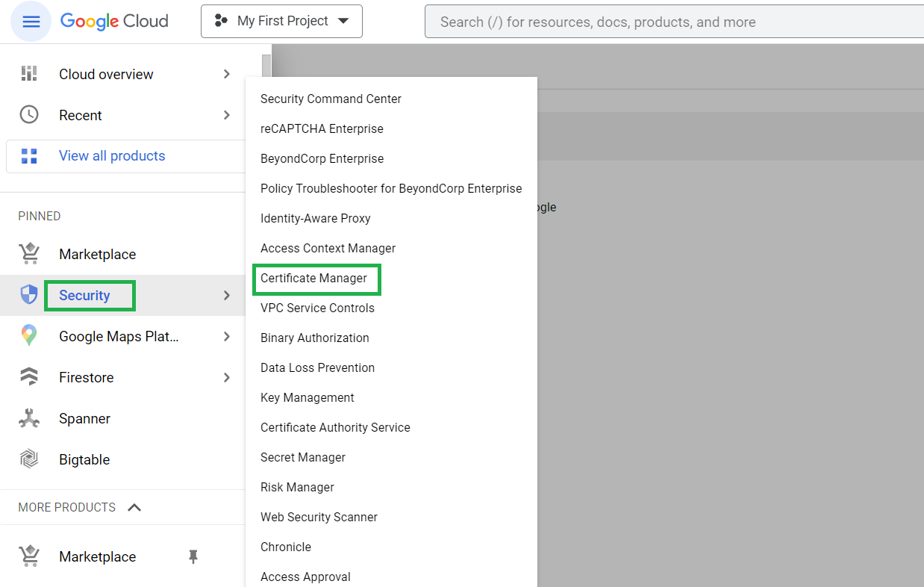
Task: Open reCAPTCHA Enterprise
Action: 322,128
